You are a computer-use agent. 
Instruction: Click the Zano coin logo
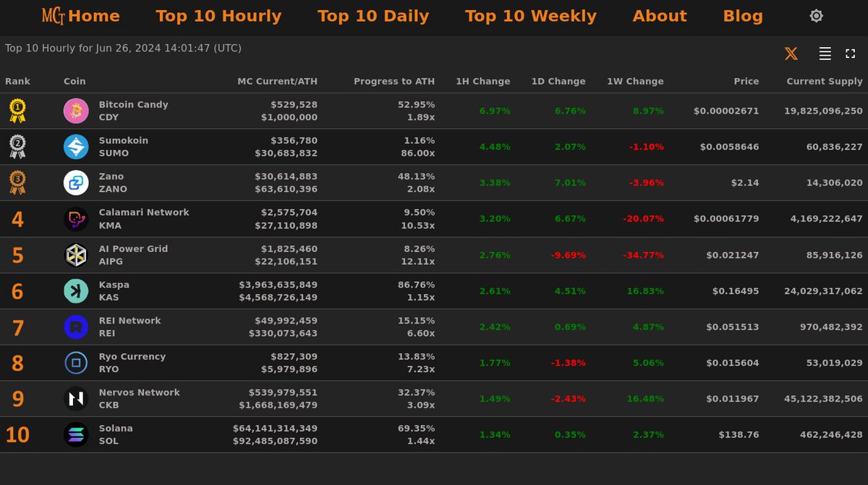76,182
